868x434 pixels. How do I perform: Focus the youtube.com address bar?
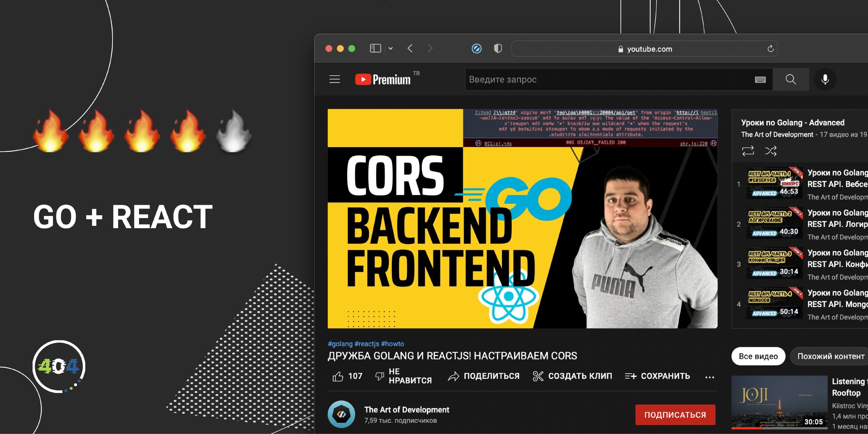pyautogui.click(x=644, y=49)
